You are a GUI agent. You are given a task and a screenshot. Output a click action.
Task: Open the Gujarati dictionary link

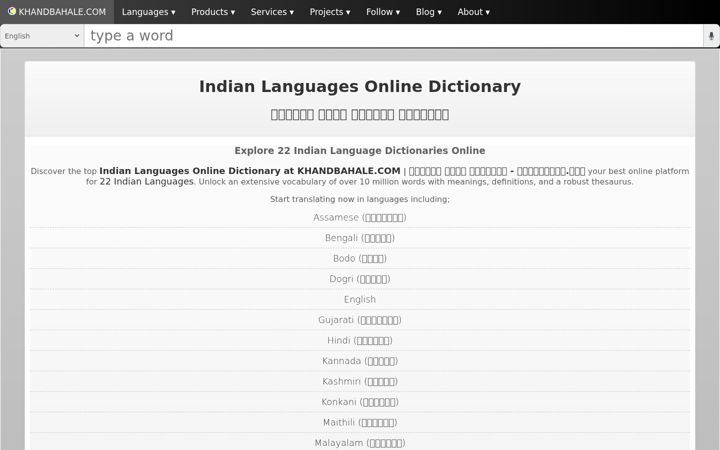coord(360,320)
